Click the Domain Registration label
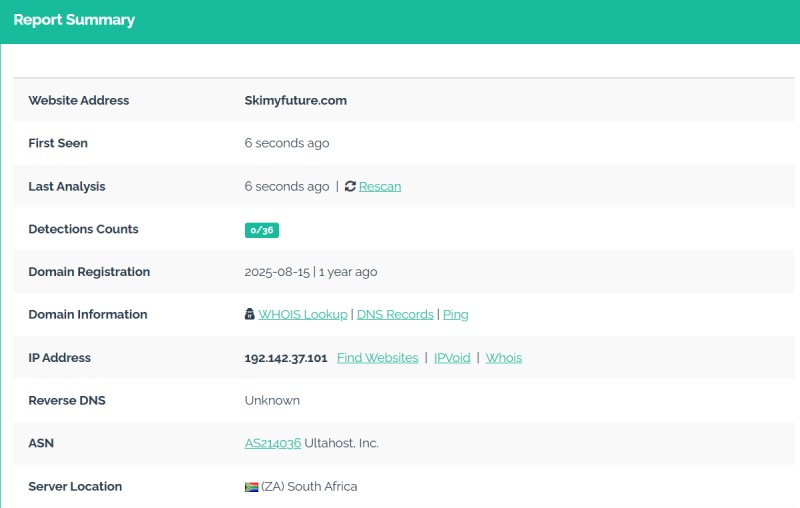Screen dimensions: 800x508 tap(89, 272)
